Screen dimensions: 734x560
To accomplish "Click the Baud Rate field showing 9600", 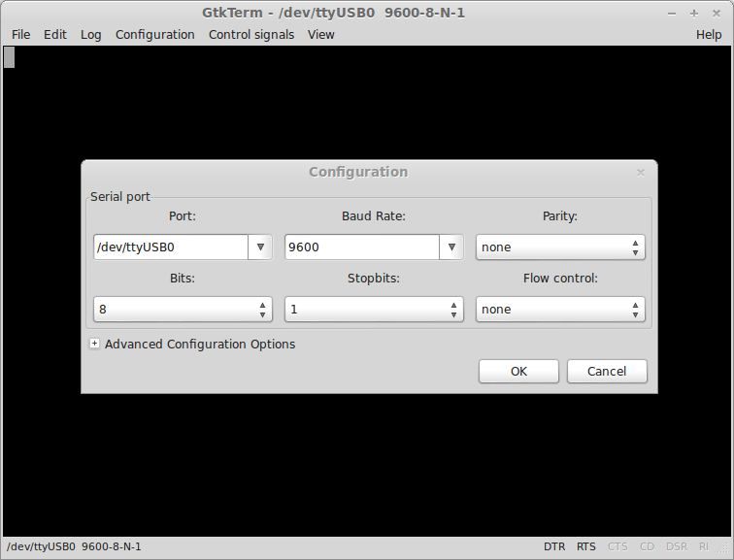I will click(362, 247).
